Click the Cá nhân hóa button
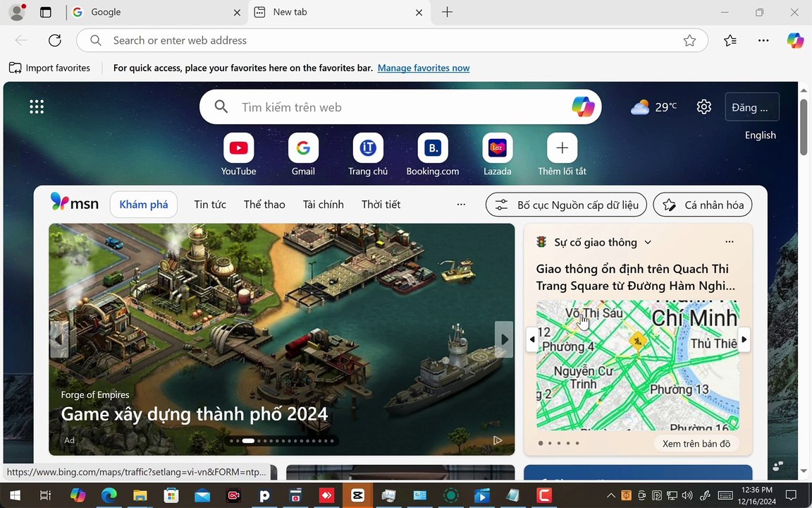Screen dimensions: 812x508 pyautogui.click(x=703, y=205)
